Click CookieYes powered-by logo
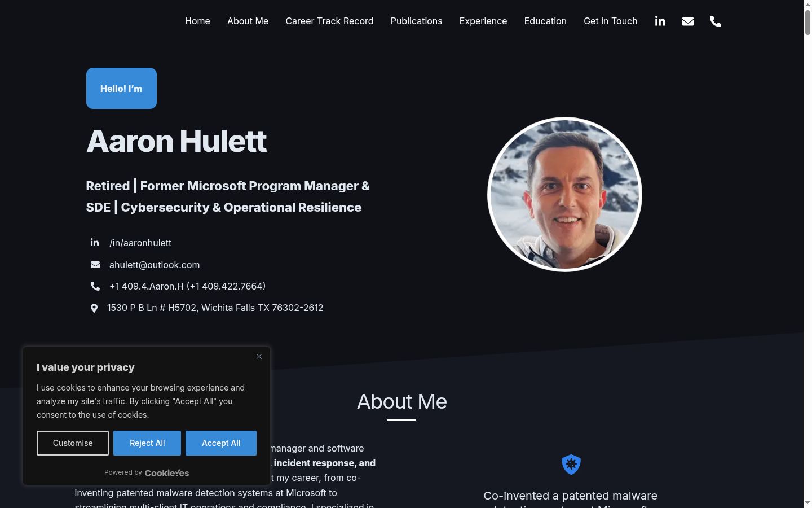 (167, 473)
